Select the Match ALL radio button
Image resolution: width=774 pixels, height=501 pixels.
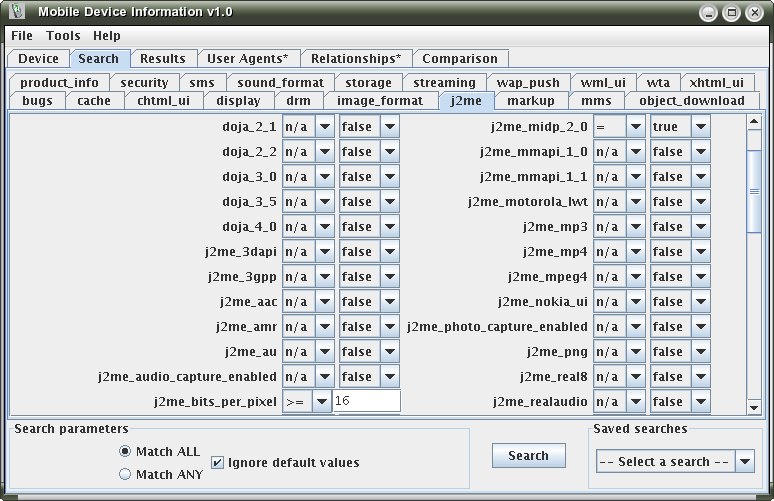[x=125, y=452]
